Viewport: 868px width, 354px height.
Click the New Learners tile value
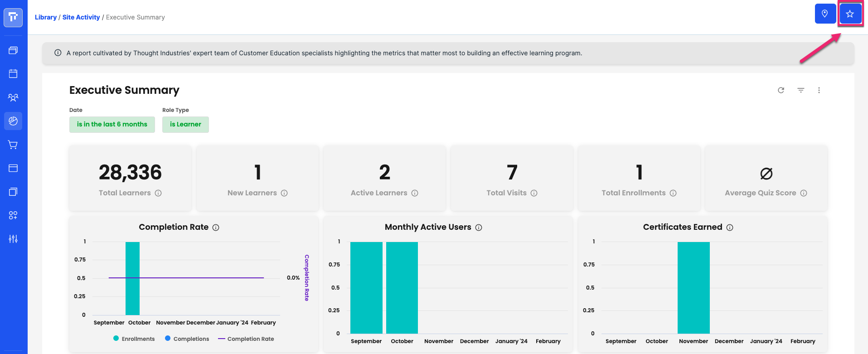(x=257, y=172)
